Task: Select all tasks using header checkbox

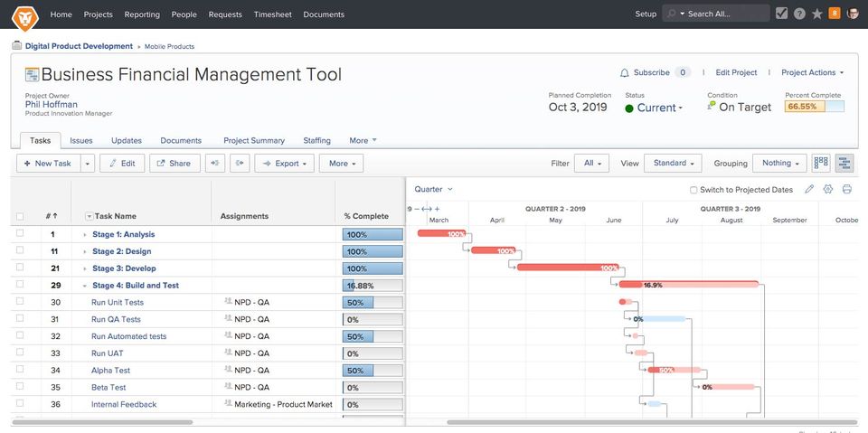Action: pos(20,216)
